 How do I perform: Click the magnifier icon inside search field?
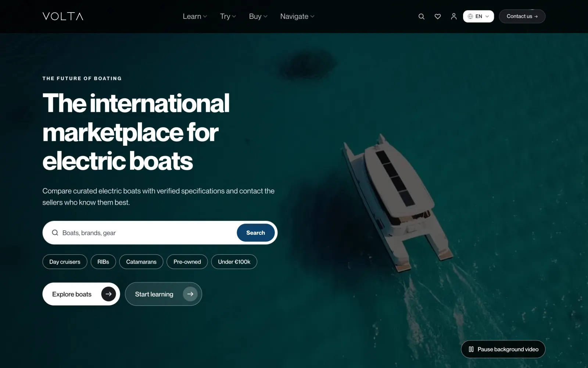[x=55, y=233]
